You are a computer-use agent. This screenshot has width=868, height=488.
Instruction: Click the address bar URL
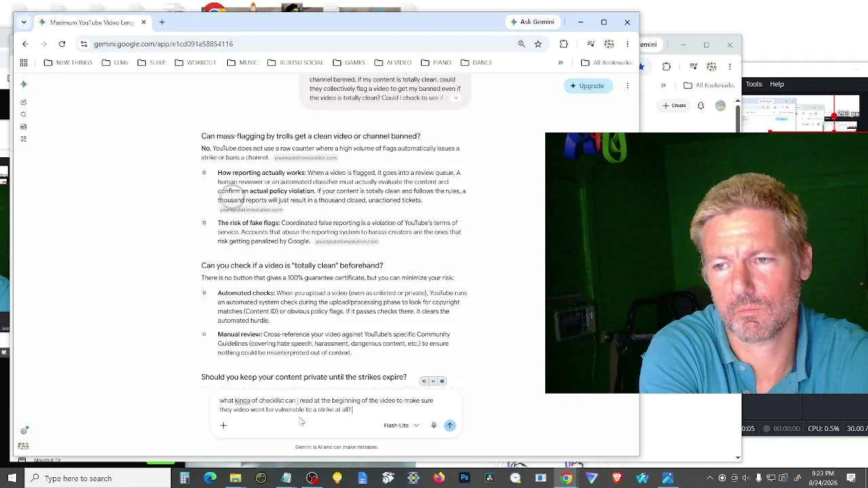click(163, 44)
